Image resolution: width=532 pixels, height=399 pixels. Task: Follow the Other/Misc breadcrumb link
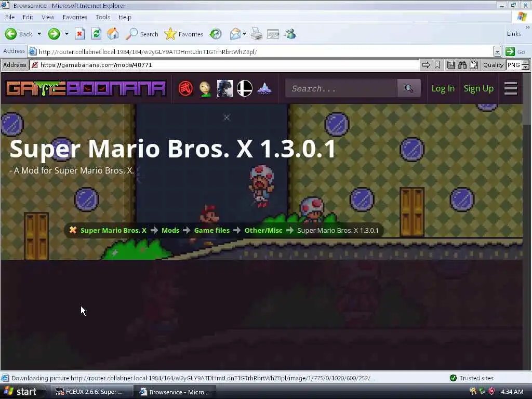coord(263,230)
